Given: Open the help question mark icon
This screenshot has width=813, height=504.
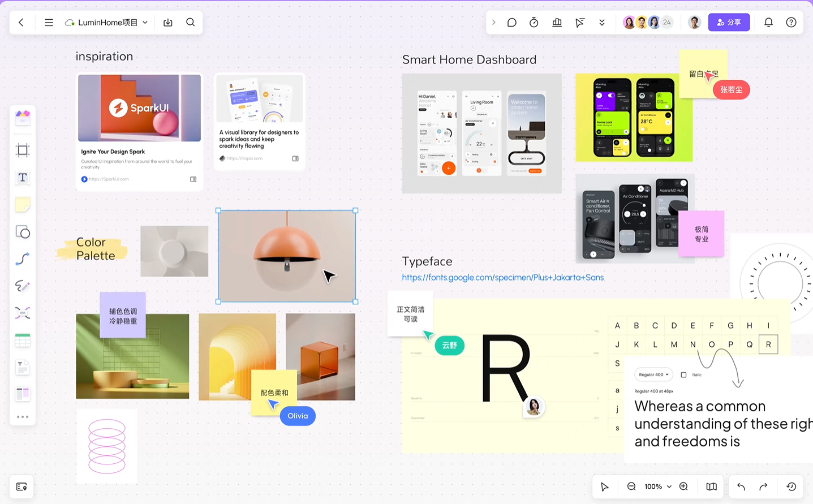Looking at the screenshot, I should [791, 23].
